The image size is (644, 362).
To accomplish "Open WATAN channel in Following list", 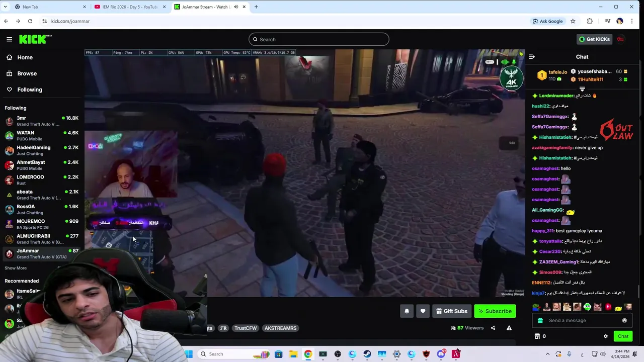I will coord(41,136).
